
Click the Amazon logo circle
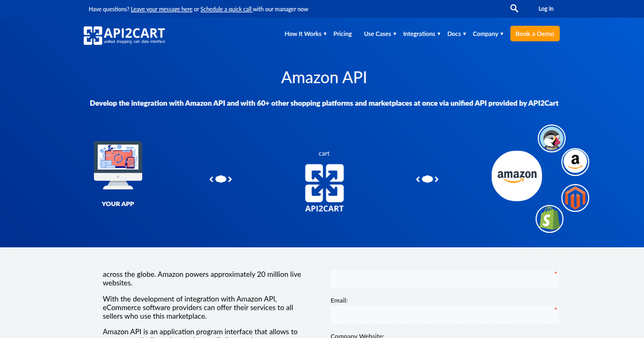click(516, 175)
